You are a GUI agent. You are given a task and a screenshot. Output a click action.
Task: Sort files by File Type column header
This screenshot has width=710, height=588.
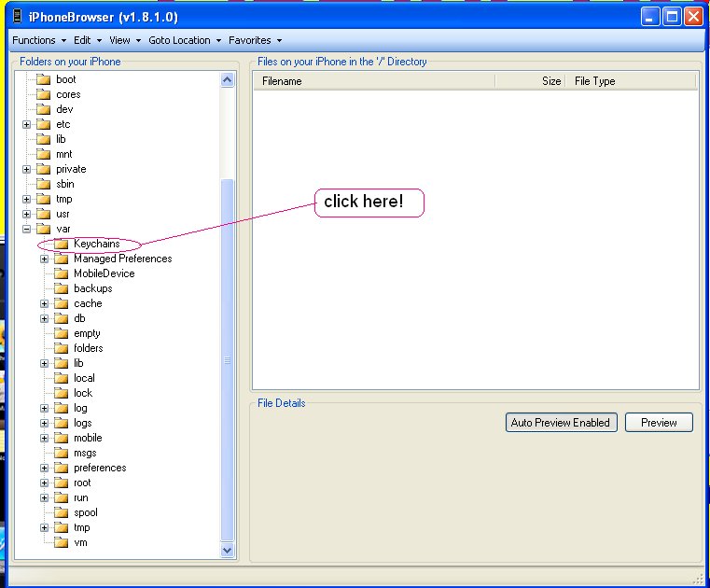click(631, 81)
